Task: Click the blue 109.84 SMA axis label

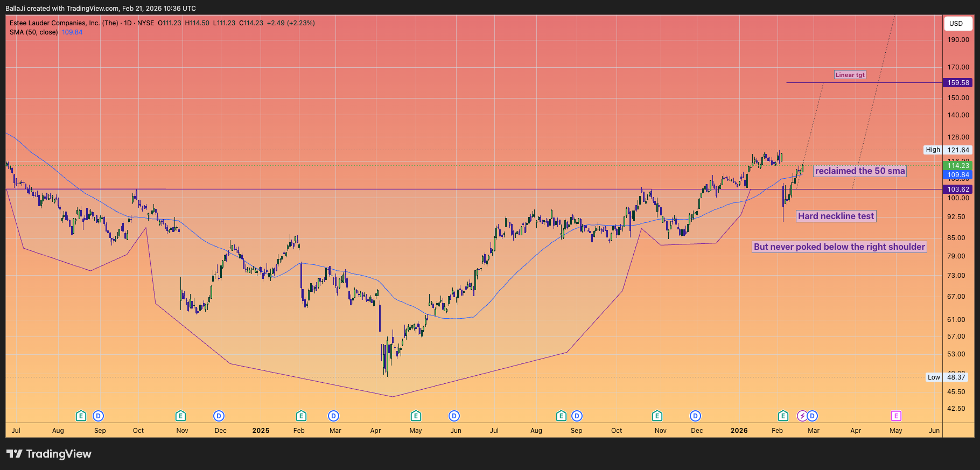Action: pos(958,175)
